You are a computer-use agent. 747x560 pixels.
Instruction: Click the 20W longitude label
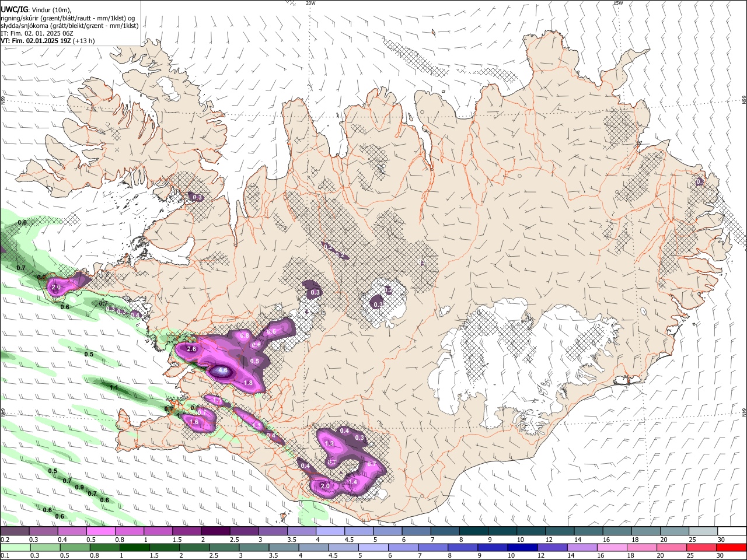point(311,3)
